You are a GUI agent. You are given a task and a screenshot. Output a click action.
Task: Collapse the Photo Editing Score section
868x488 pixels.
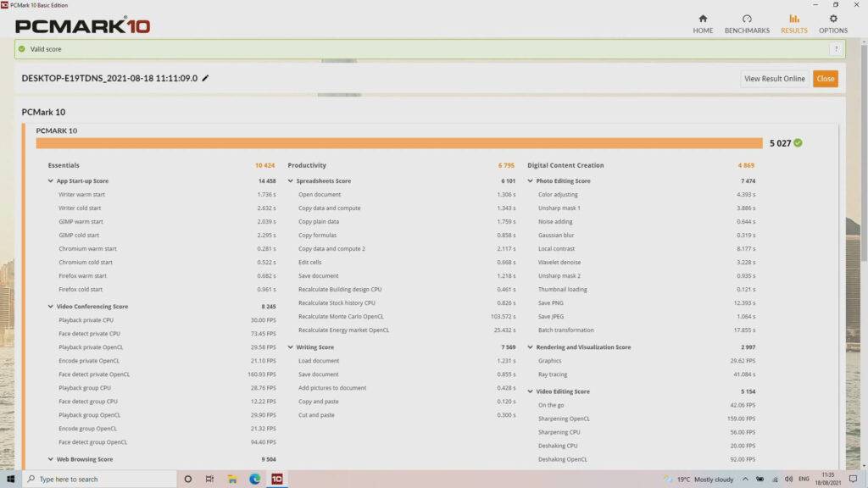(x=530, y=181)
